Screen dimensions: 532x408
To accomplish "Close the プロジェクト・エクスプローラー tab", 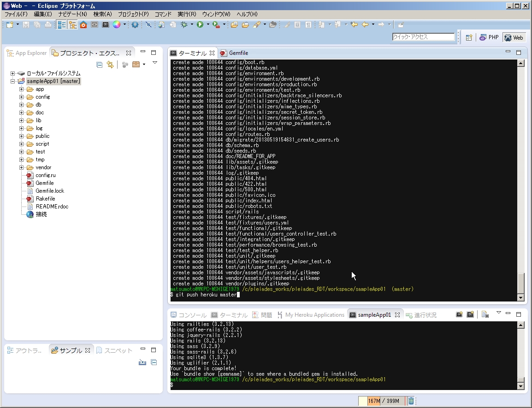I will [x=129, y=53].
